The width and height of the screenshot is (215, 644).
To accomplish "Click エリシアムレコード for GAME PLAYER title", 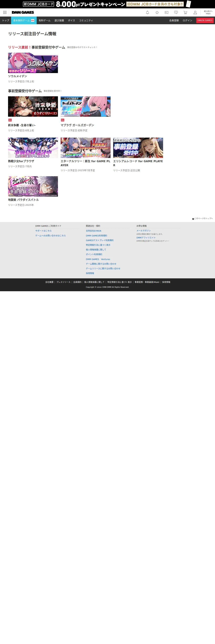I will point(138,163).
